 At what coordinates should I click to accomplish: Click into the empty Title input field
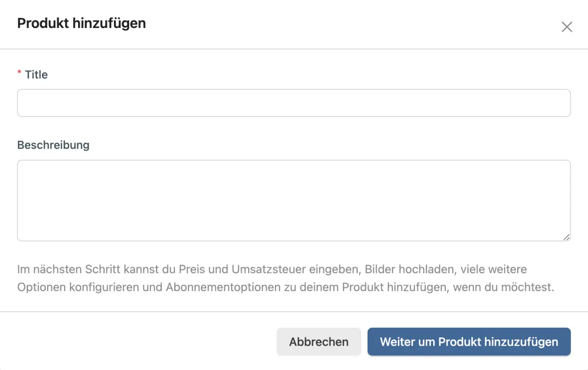294,103
